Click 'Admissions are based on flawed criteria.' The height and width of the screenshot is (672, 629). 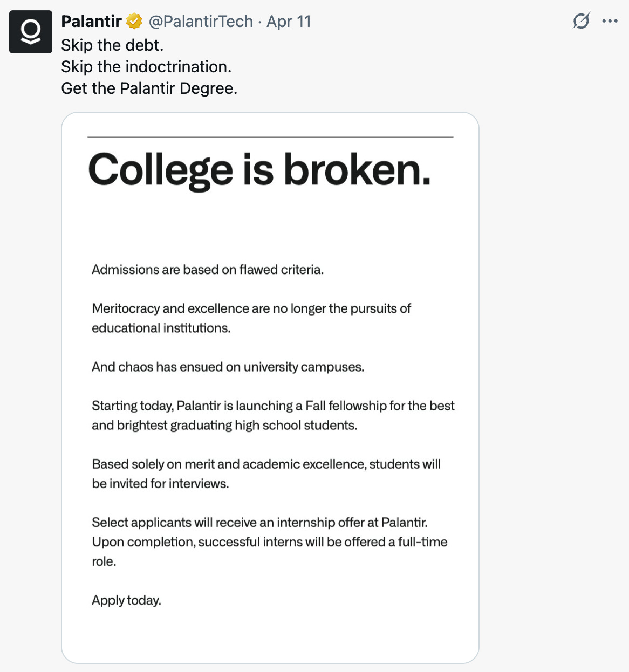(x=208, y=270)
